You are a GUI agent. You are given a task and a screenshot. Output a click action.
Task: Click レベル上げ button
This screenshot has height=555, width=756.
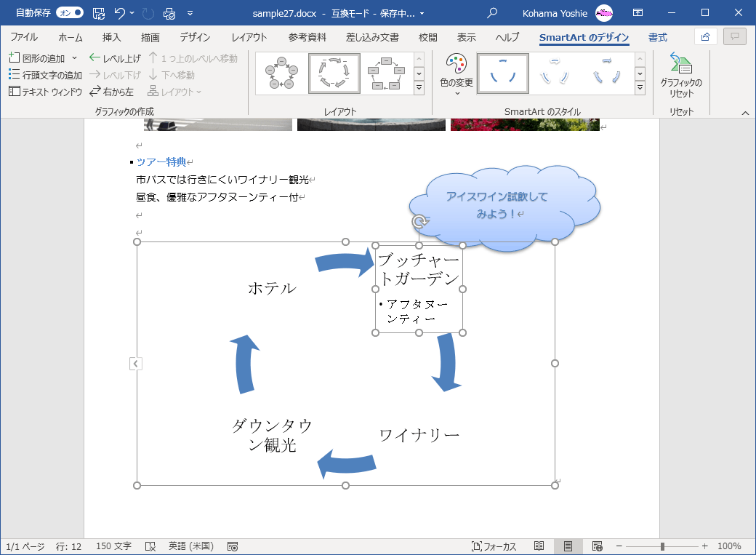click(x=115, y=58)
